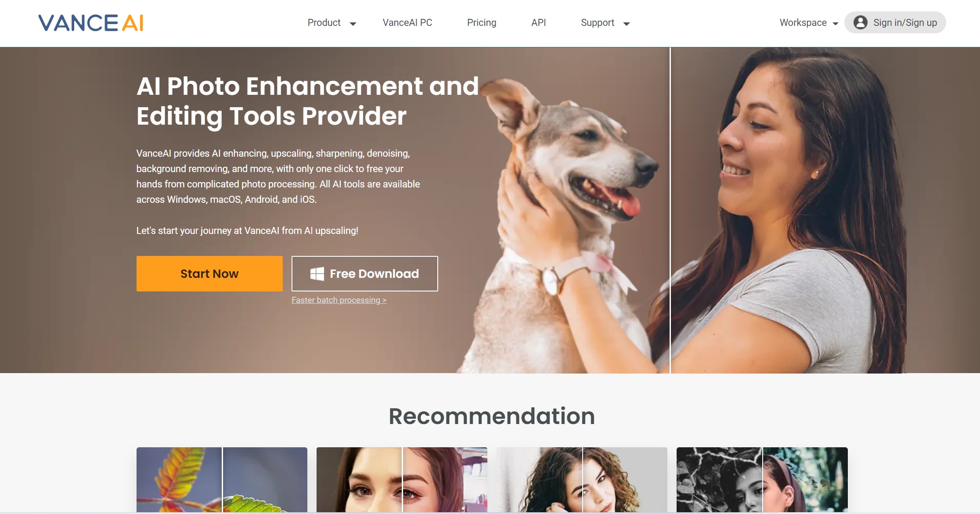Click the Free Download button
Screen dimensions: 980x514
coord(365,273)
